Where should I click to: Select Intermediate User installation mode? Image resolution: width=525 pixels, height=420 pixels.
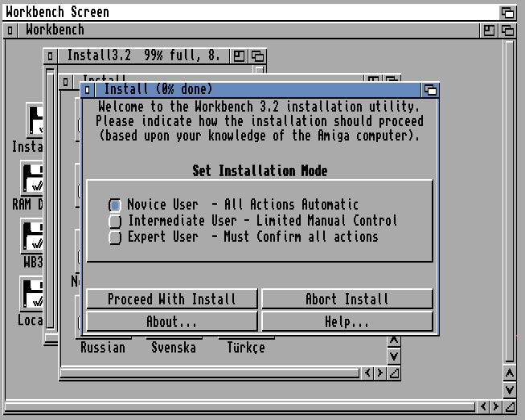(x=115, y=221)
